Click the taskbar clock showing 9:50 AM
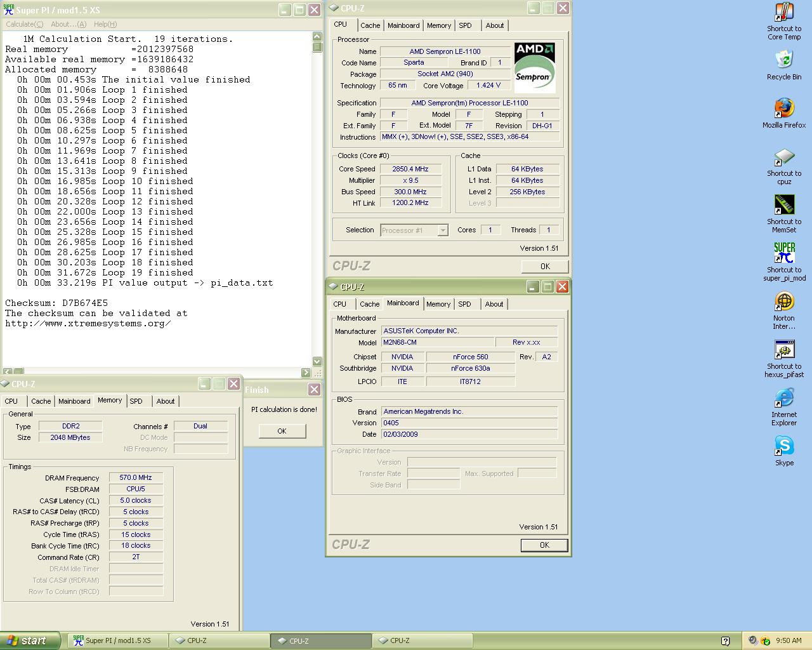Viewport: 812px width, 650px height. pyautogui.click(x=789, y=641)
